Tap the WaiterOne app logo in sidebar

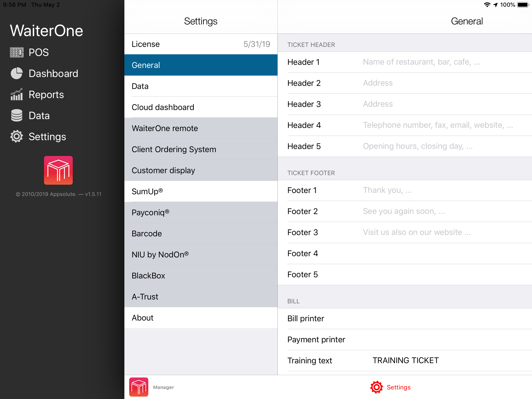coord(58,170)
